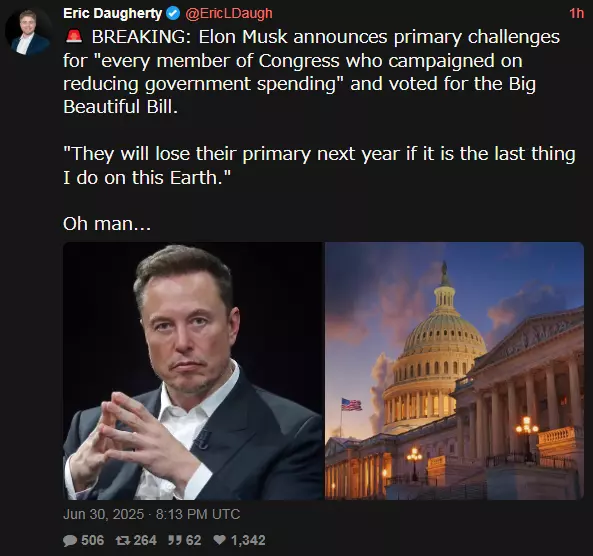The height and width of the screenshot is (556, 593).
Task: Open Eric Daugherty's round profile avatar
Action: pos(28,32)
